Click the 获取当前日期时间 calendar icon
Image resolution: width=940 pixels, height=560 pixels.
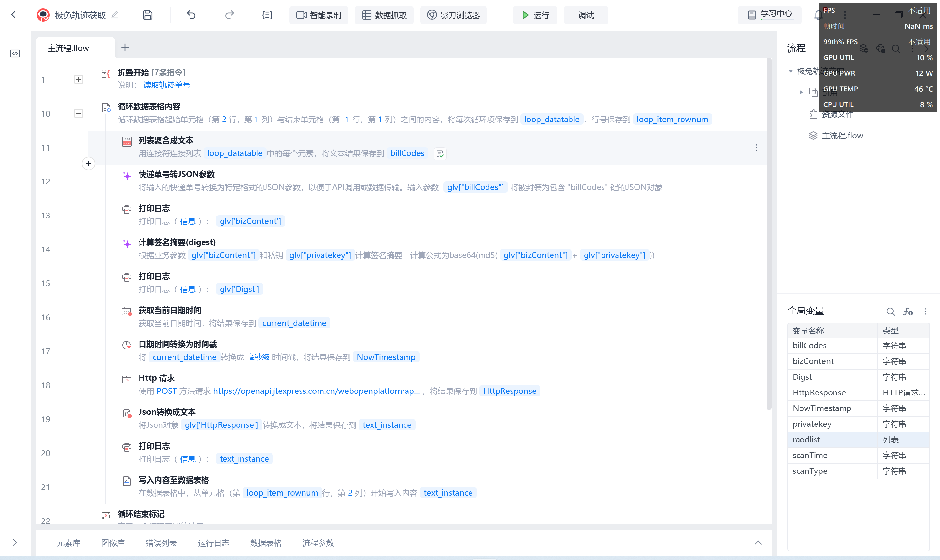click(127, 311)
